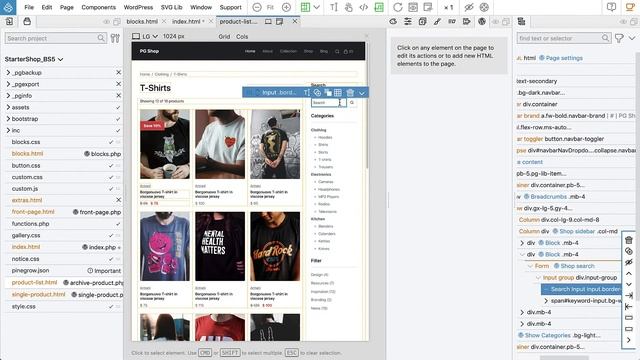640x360 pixels.
Task: Open the File menu
Action: [29, 7]
